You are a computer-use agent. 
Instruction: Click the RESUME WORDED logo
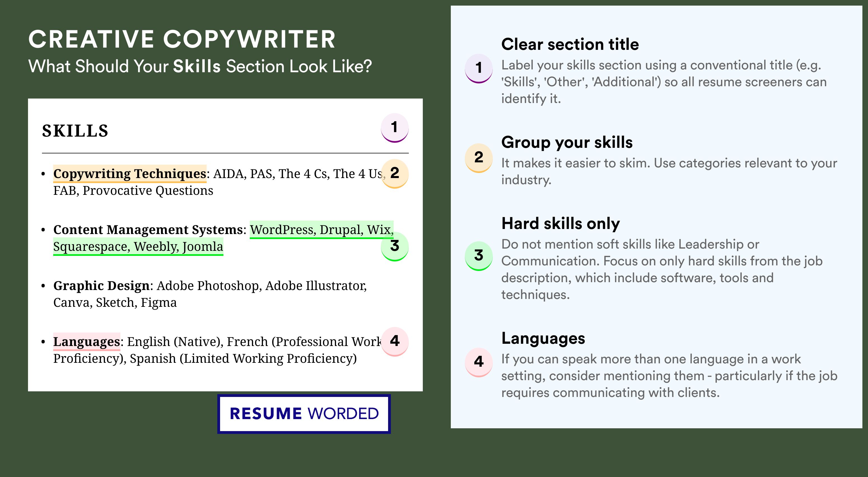(x=304, y=414)
